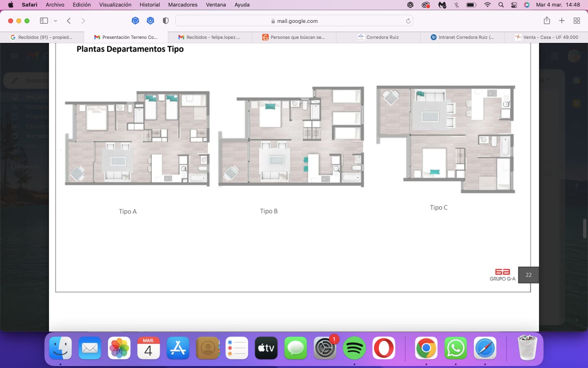
Task: Open the Archivo menu
Action: pyautogui.click(x=55, y=5)
